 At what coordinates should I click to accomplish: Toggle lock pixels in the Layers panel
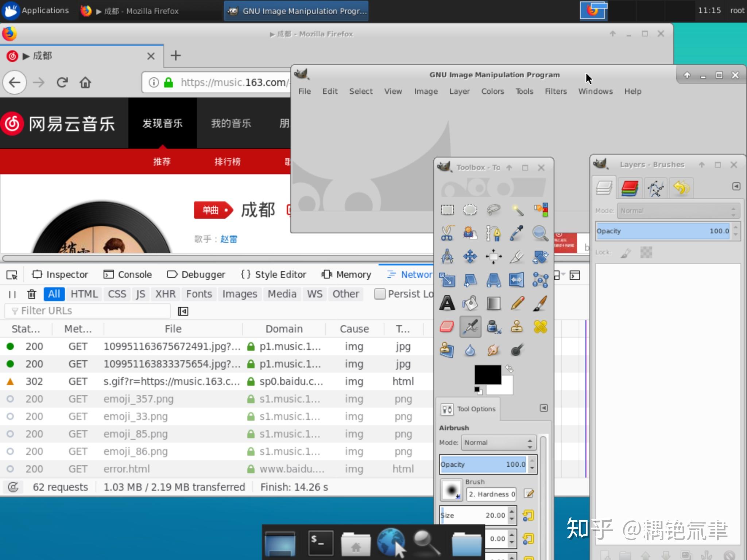(x=625, y=252)
